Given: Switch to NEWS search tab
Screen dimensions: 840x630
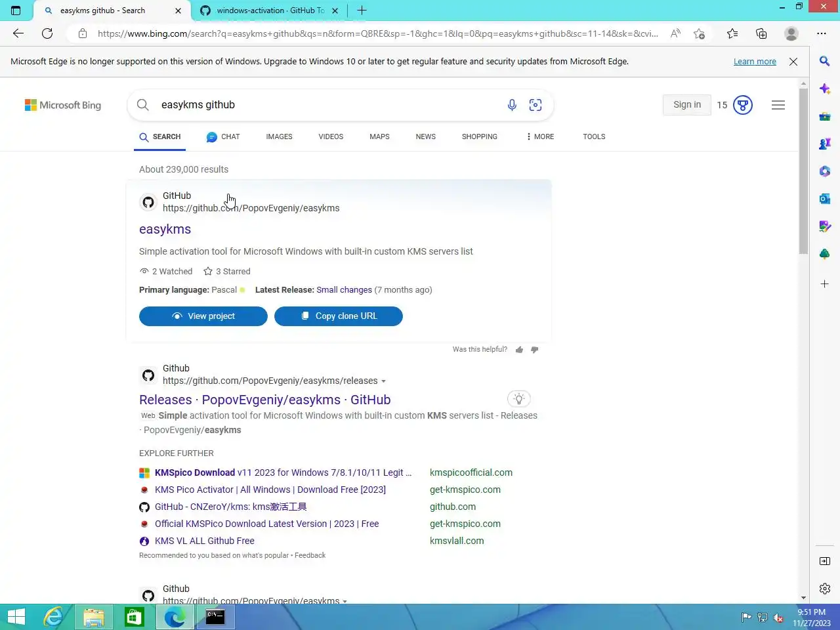Looking at the screenshot, I should pos(425,136).
